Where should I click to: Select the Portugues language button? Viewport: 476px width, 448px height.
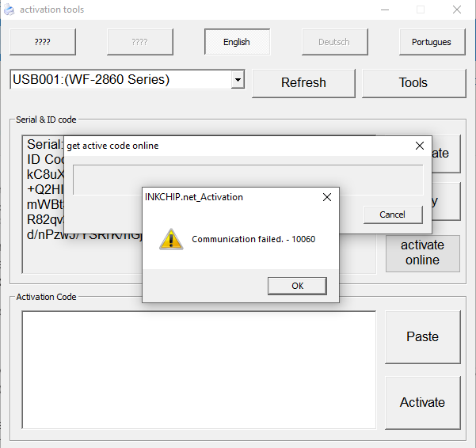(432, 42)
